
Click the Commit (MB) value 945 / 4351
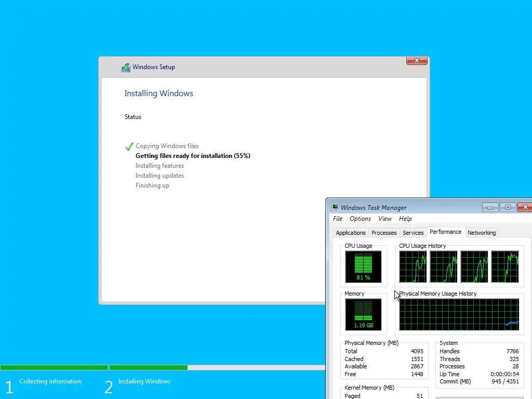505,382
